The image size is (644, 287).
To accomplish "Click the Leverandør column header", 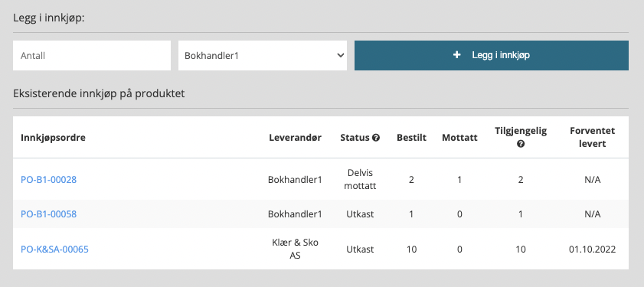I will coord(296,138).
